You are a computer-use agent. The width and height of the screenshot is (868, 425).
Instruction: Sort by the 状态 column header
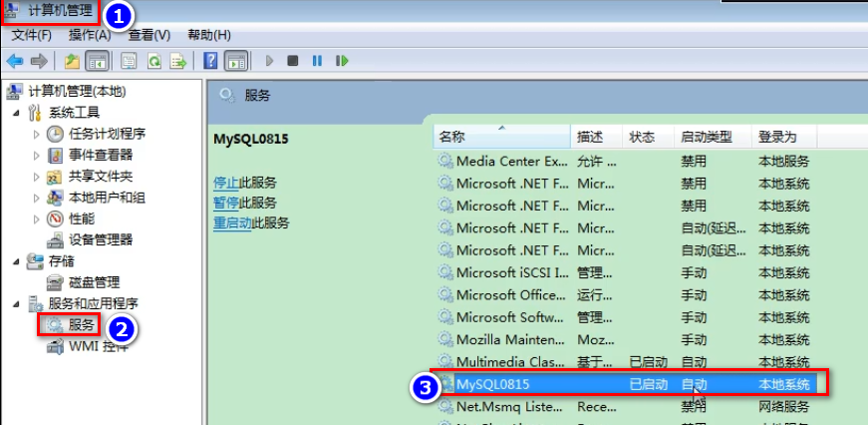tap(649, 137)
